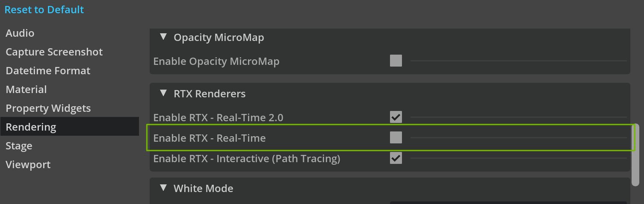Show the Viewport preferences
Image resolution: width=644 pixels, height=204 pixels.
point(28,165)
